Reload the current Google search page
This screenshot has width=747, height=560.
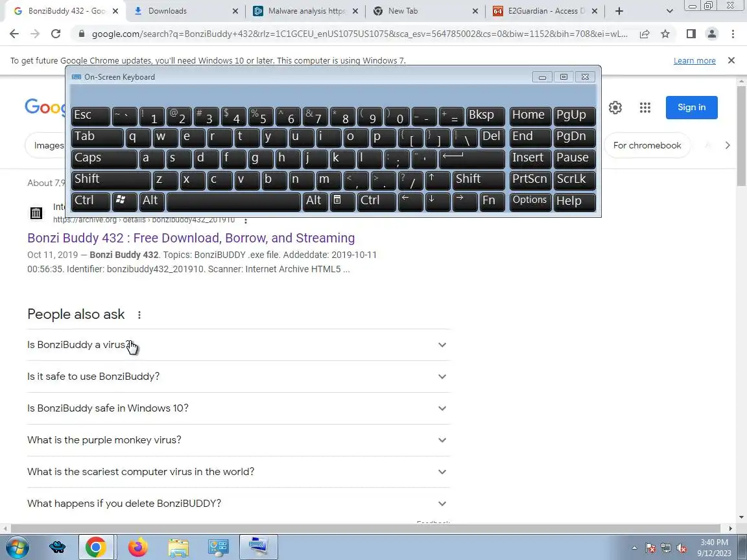[x=56, y=34]
